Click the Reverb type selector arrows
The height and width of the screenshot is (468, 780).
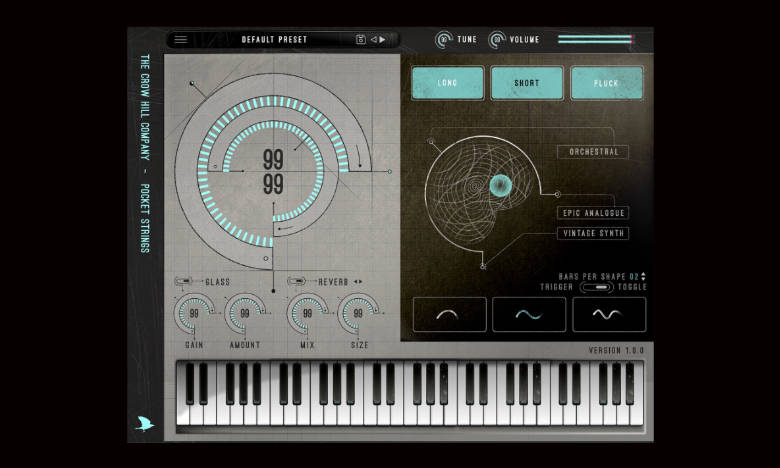coord(358,281)
